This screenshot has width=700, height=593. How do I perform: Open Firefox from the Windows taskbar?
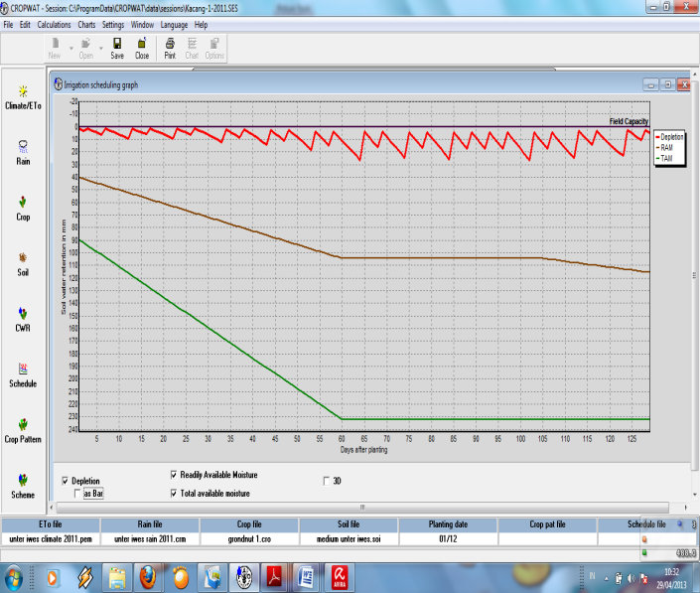tap(148, 576)
